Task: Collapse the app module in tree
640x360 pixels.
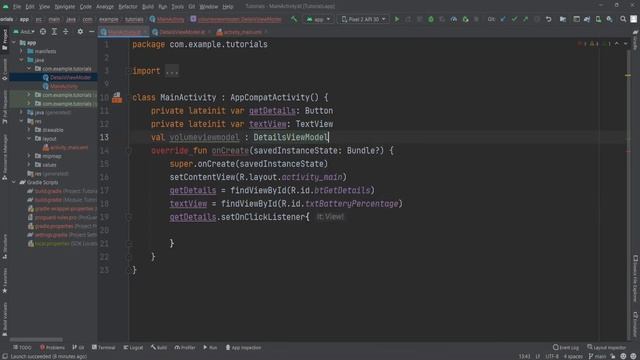Action: (x=14, y=42)
